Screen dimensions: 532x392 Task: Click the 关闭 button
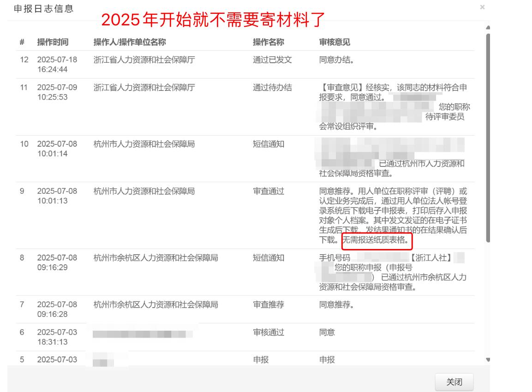point(454,382)
